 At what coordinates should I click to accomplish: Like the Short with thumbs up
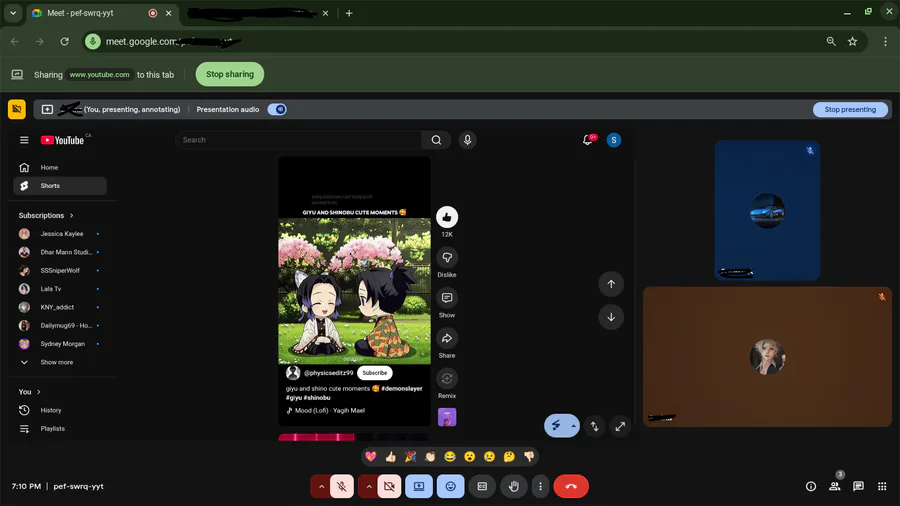click(447, 217)
